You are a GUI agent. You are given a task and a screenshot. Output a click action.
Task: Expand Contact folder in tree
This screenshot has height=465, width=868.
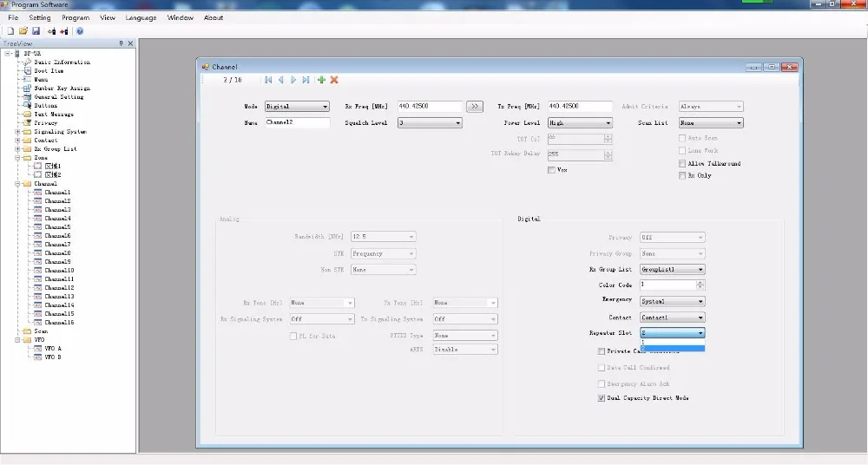coord(17,141)
